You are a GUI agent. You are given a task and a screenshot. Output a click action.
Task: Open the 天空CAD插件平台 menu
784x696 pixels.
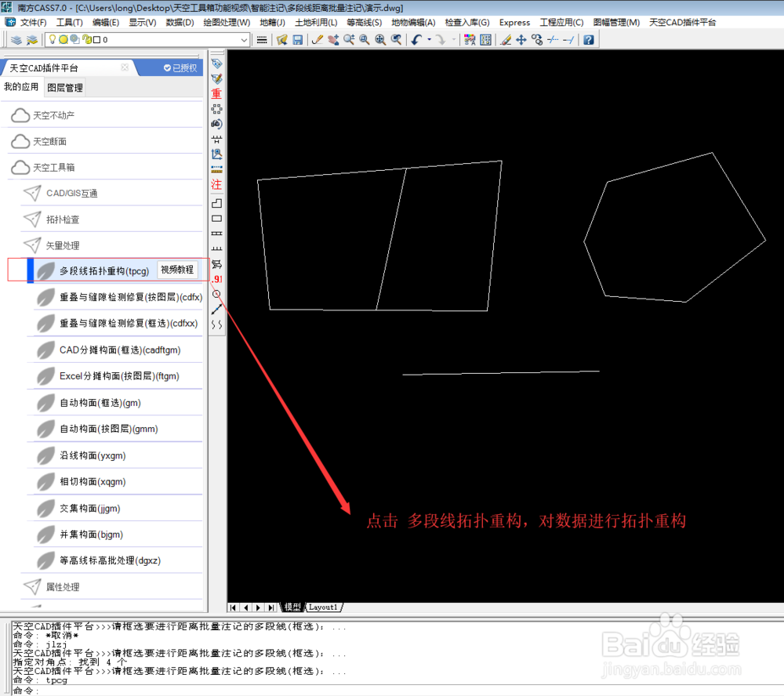coord(683,23)
